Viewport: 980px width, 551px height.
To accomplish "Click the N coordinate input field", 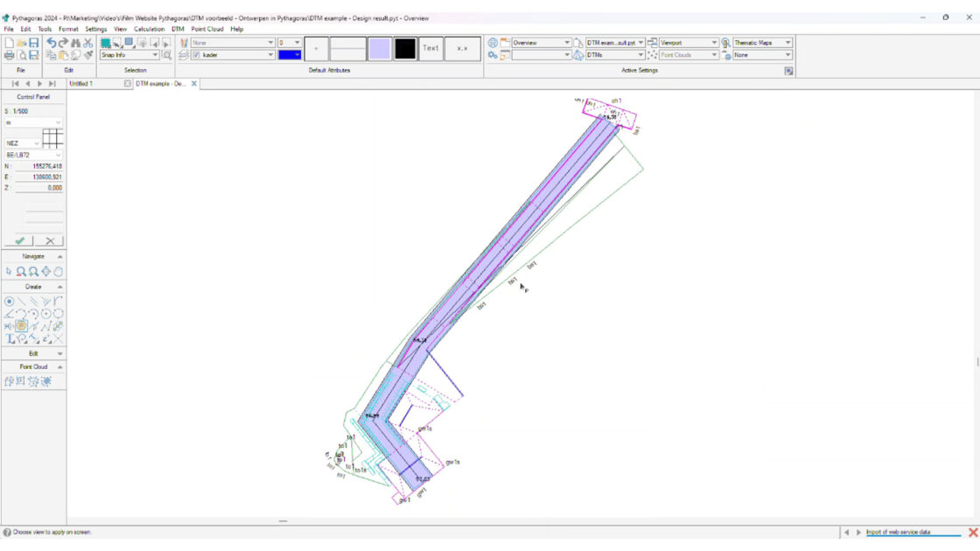I will click(38, 167).
